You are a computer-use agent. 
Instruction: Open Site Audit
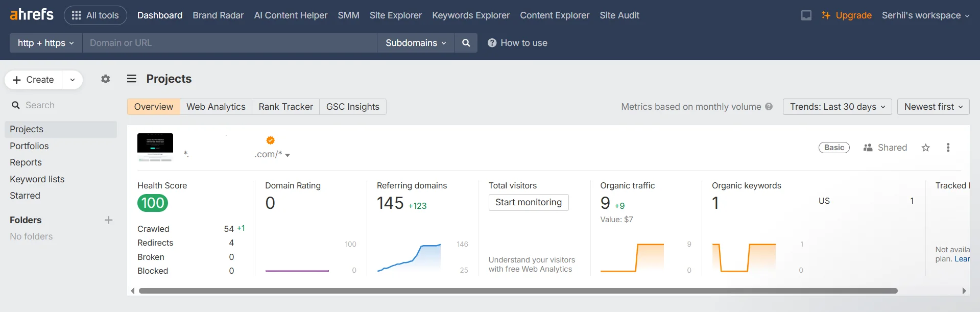point(619,15)
